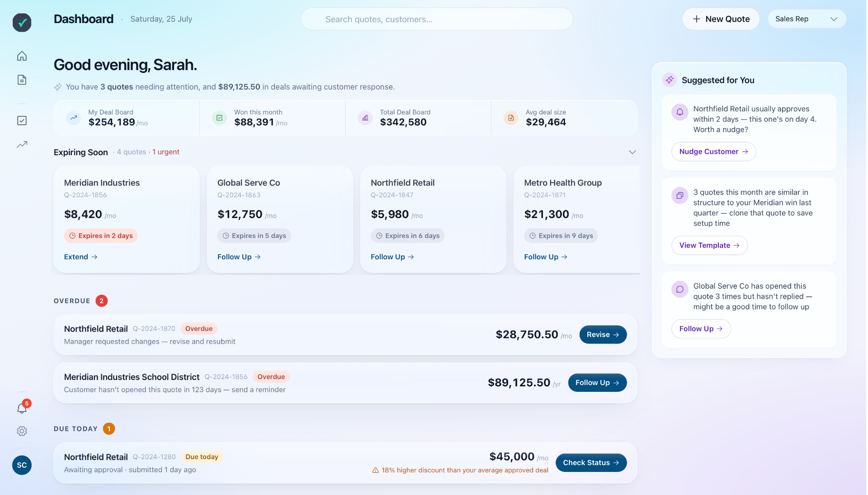Image resolution: width=868 pixels, height=495 pixels.
Task: Click the Overdue count badge 2
Action: tap(102, 301)
